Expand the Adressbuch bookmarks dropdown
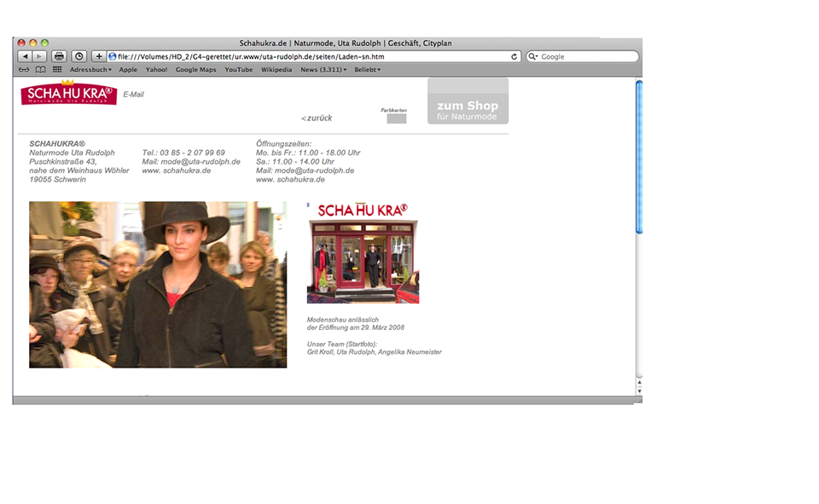 (x=90, y=70)
